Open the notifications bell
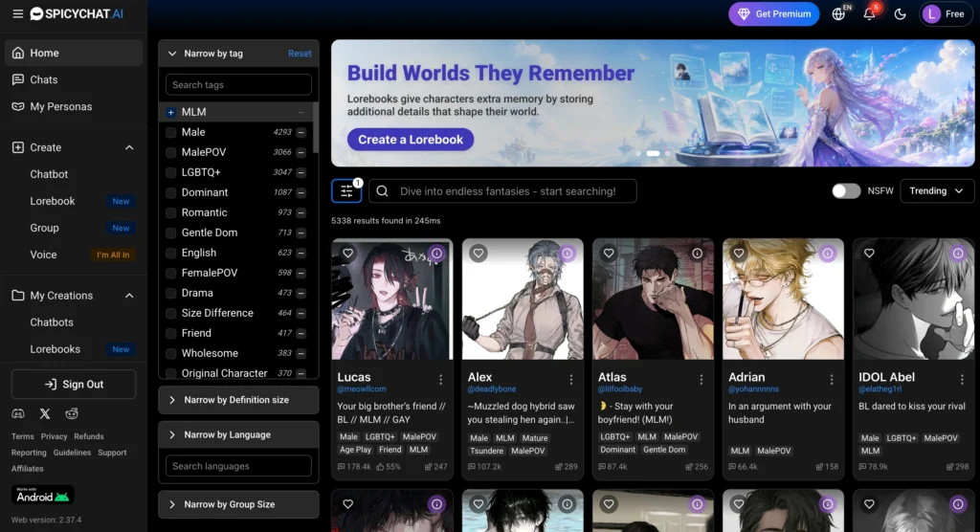The image size is (980, 532). click(869, 13)
